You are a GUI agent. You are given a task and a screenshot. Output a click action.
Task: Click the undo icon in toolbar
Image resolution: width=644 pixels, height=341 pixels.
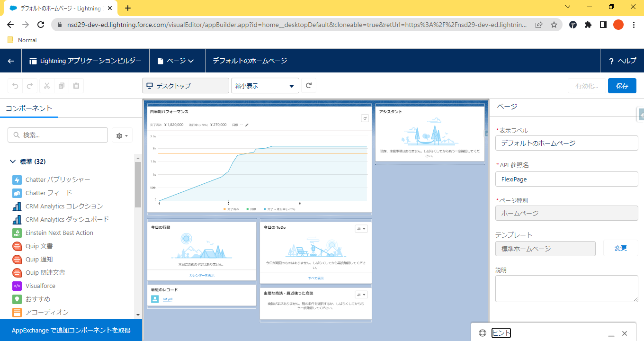15,86
